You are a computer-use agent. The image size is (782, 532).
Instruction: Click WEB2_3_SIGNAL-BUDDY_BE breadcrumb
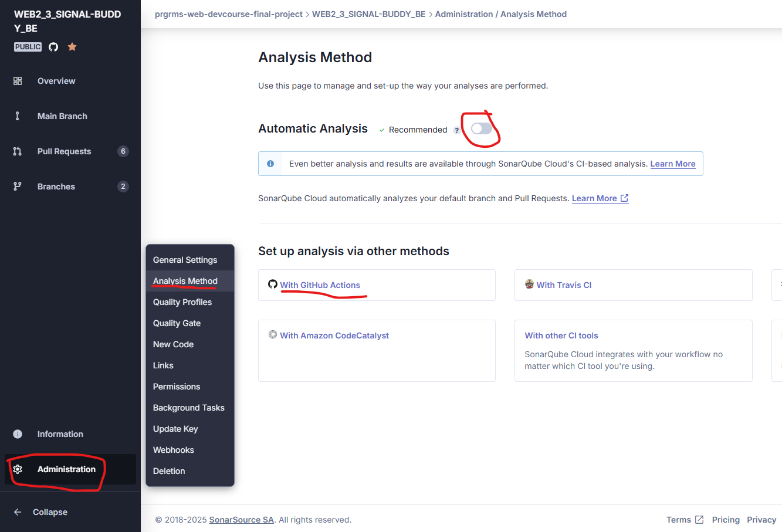(368, 14)
